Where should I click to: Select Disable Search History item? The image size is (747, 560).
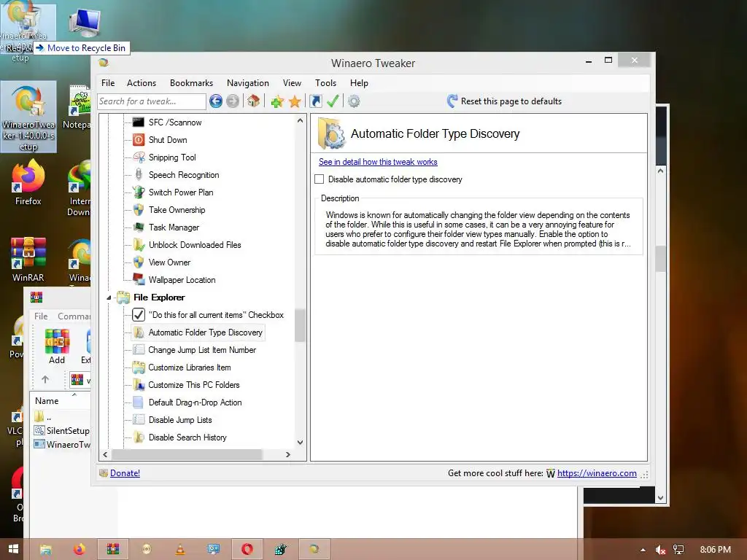[x=187, y=437]
